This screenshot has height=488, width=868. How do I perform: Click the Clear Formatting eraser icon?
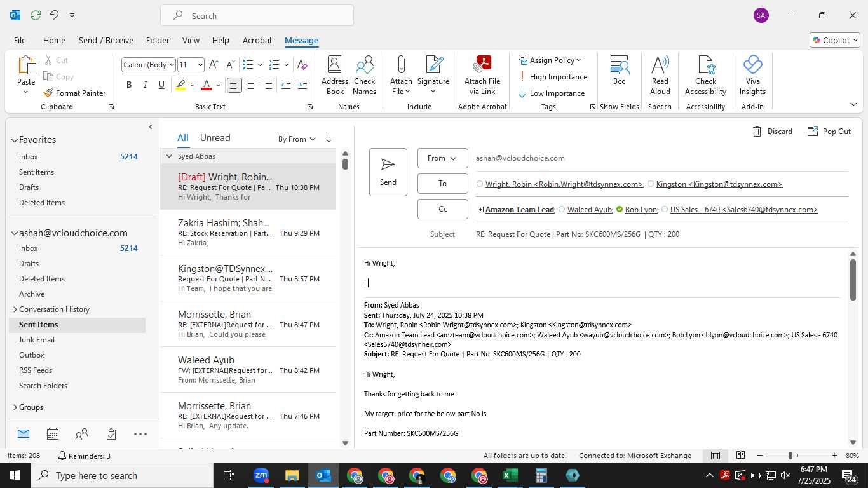(302, 65)
